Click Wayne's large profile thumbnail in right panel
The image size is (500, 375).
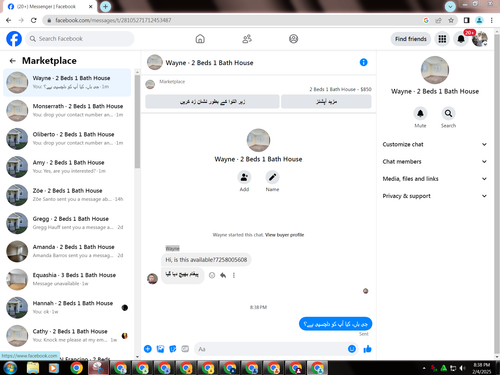435,70
